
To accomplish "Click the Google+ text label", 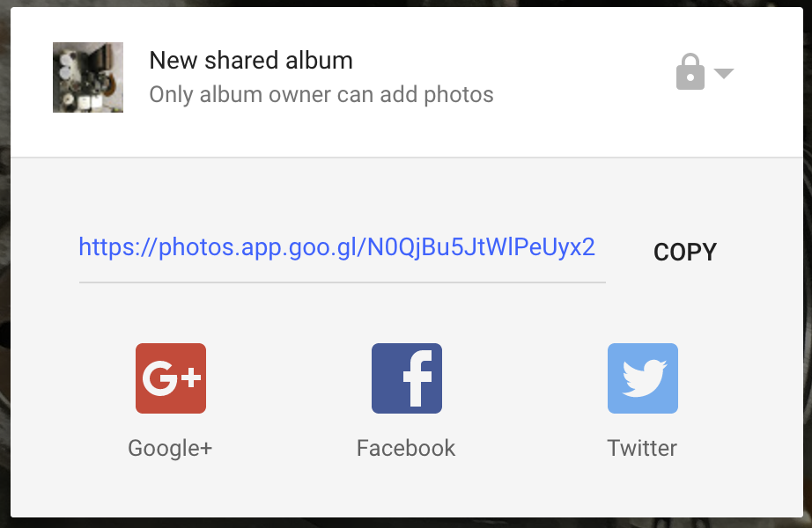I will [170, 448].
